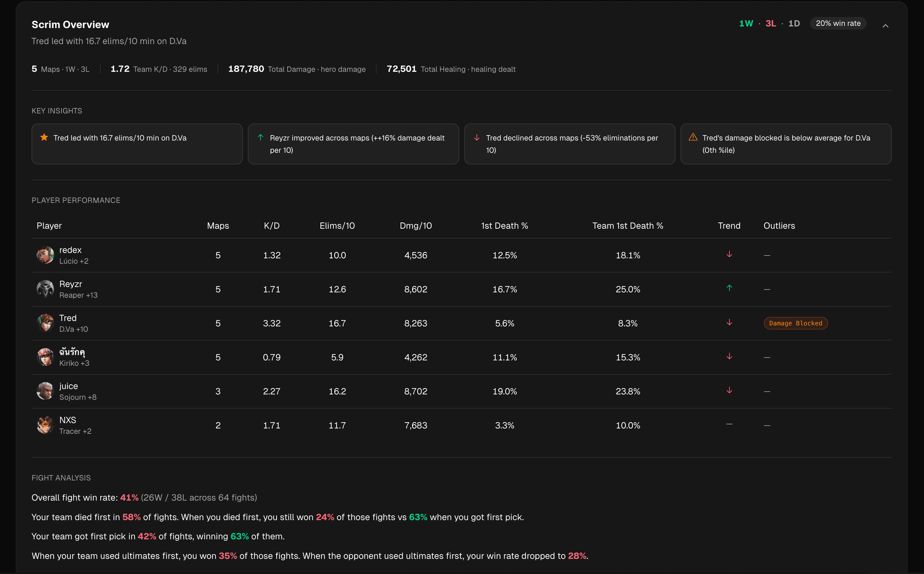This screenshot has height=574, width=924.
Task: Click Reyzr's Reaper avatar portrait
Action: coord(45,289)
